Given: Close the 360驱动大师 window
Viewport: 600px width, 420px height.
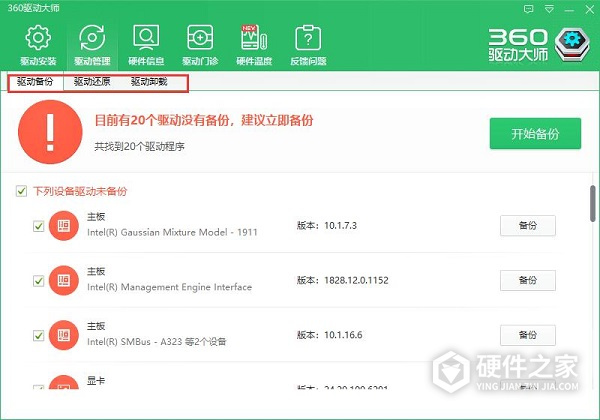Looking at the screenshot, I should click(590, 10).
